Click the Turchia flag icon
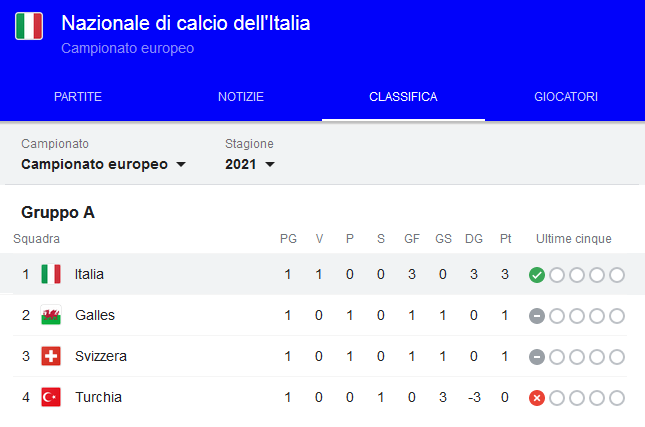The image size is (645, 427). (51, 398)
